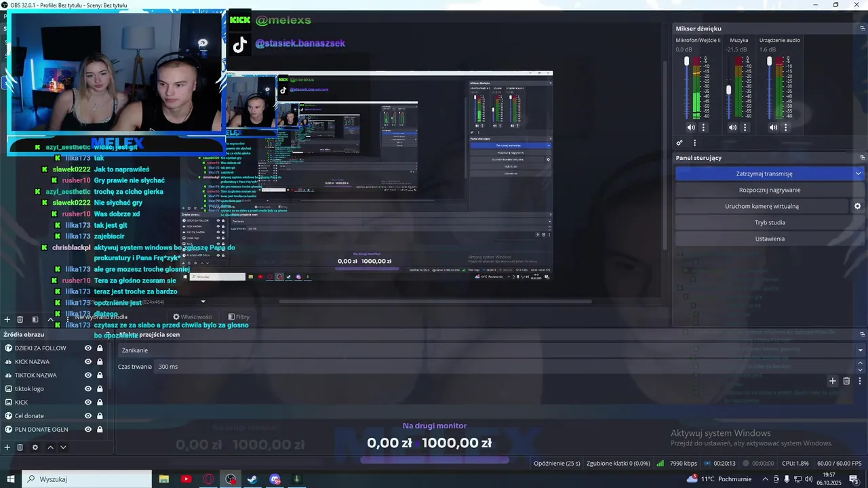This screenshot has height=488, width=868.
Task: Select PLN DONATE OGLN source row
Action: (x=54, y=430)
